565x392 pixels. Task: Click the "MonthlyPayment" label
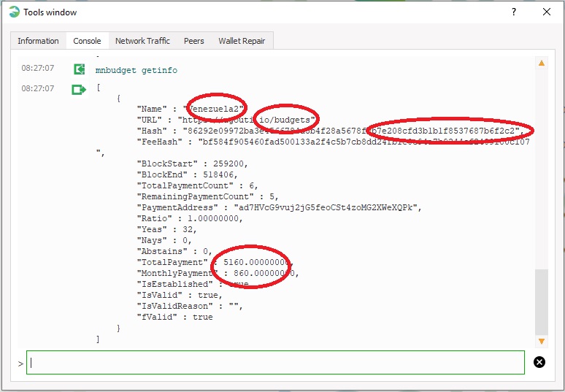(x=177, y=273)
